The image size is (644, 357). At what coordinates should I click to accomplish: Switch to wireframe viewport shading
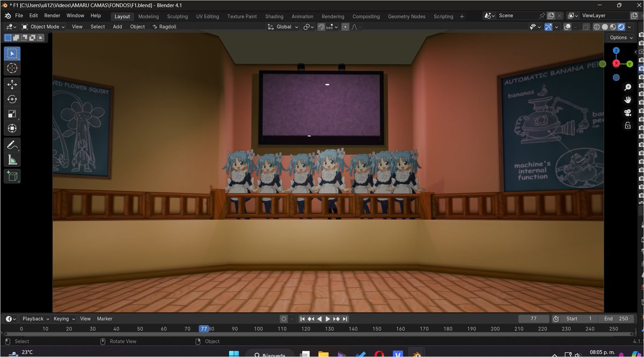(597, 27)
